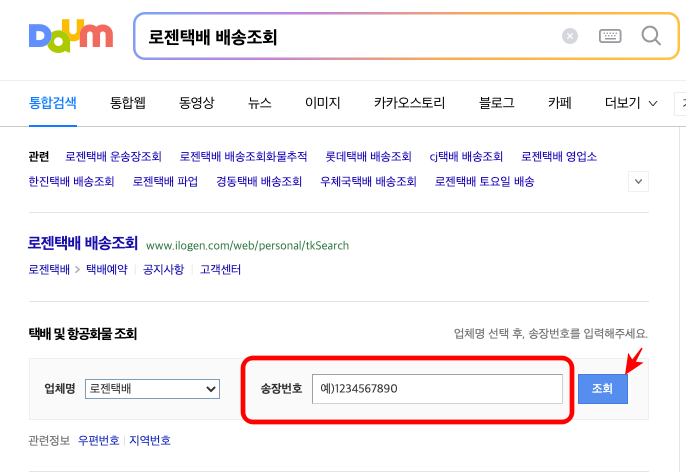Open the 동영상 tab
Screen dimensions: 686x472
[x=196, y=103]
